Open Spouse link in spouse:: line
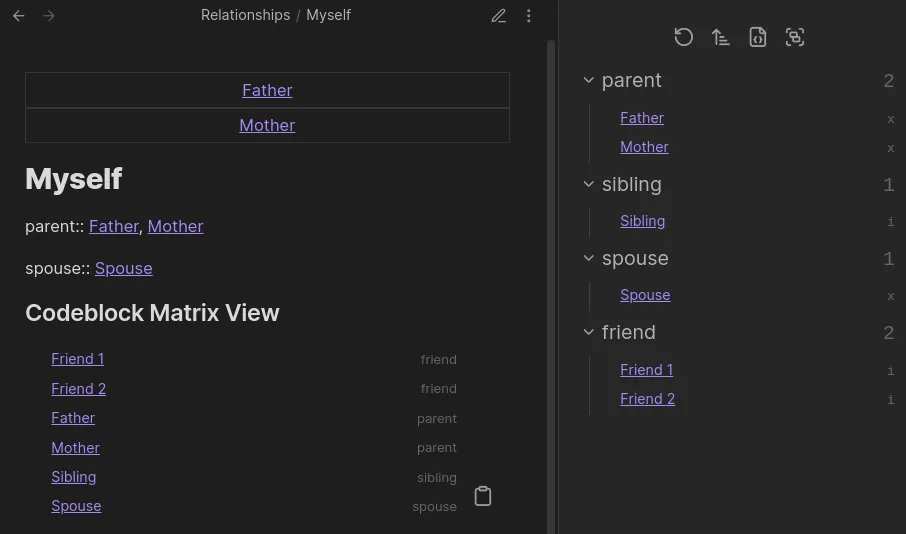The image size is (906, 534). pos(124,268)
